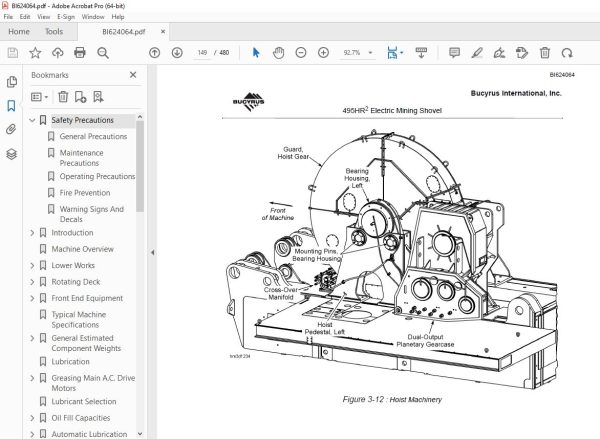This screenshot has width=600, height=439.
Task: Switch to the Home tab
Action: (19, 31)
